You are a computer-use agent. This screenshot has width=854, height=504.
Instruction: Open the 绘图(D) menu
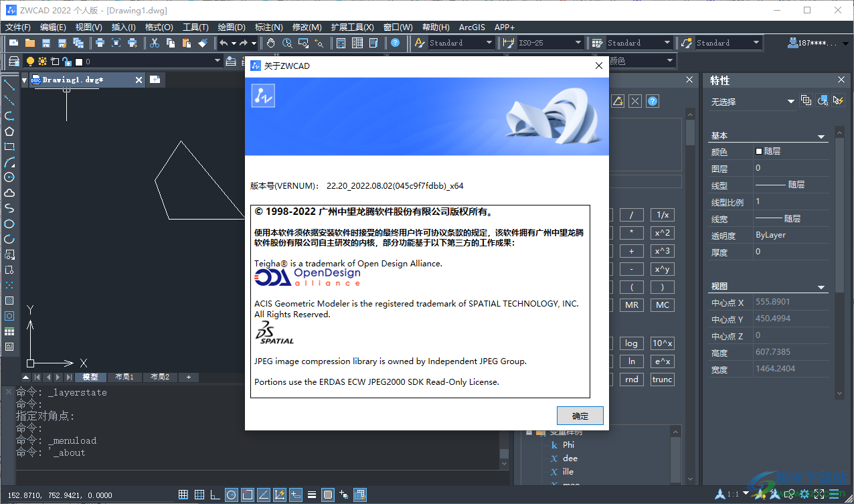pos(232,27)
